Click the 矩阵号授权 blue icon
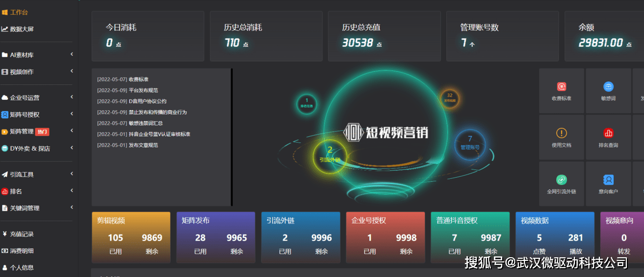The width and height of the screenshot is (644, 277). click(x=5, y=114)
